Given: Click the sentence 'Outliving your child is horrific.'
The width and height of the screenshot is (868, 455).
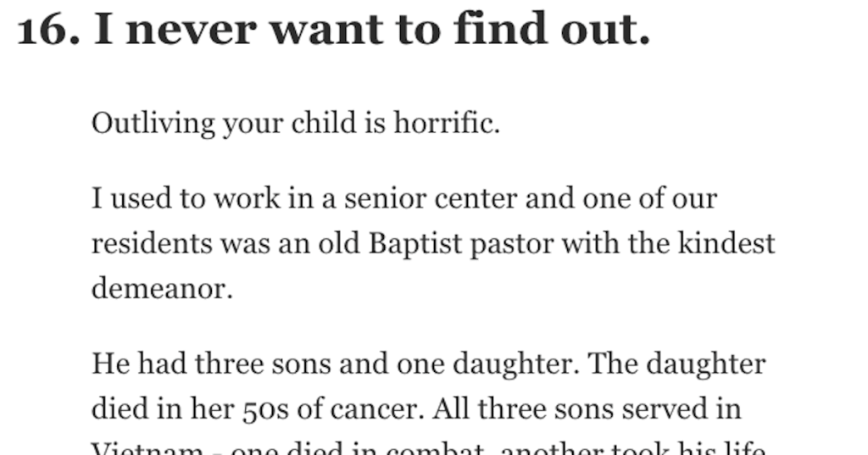Looking at the screenshot, I should [x=296, y=124].
